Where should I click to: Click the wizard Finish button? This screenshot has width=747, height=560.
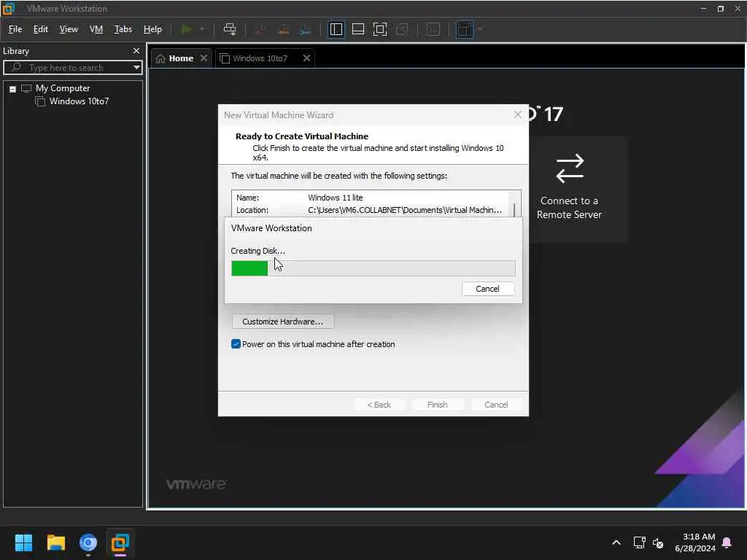(x=438, y=404)
